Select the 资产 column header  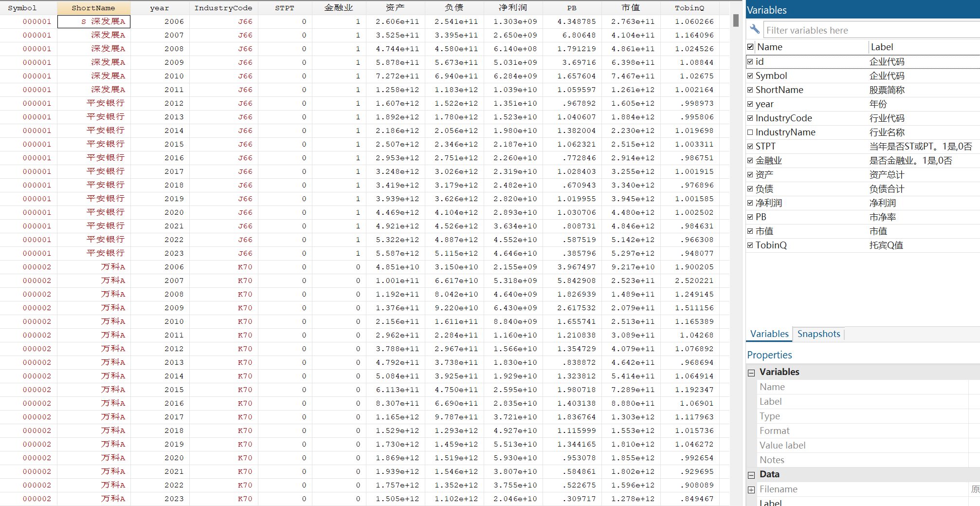click(x=395, y=8)
